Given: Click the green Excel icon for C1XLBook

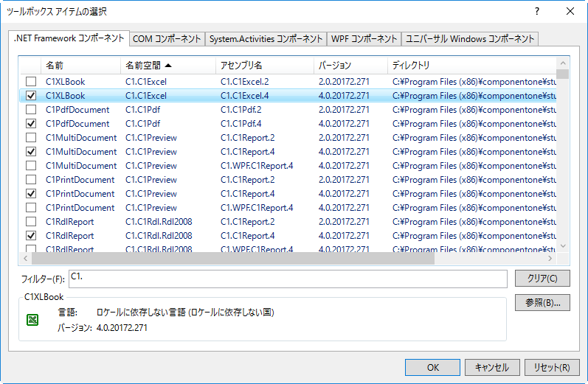Looking at the screenshot, I should 32,320.
